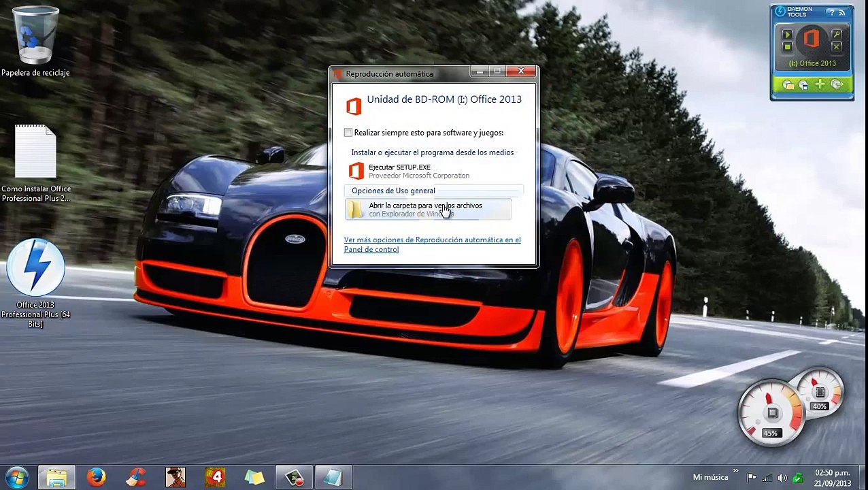This screenshot has height=490, width=868.
Task: Open the Papelera de reciclaje desktop icon
Action: pyautogui.click(x=35, y=41)
